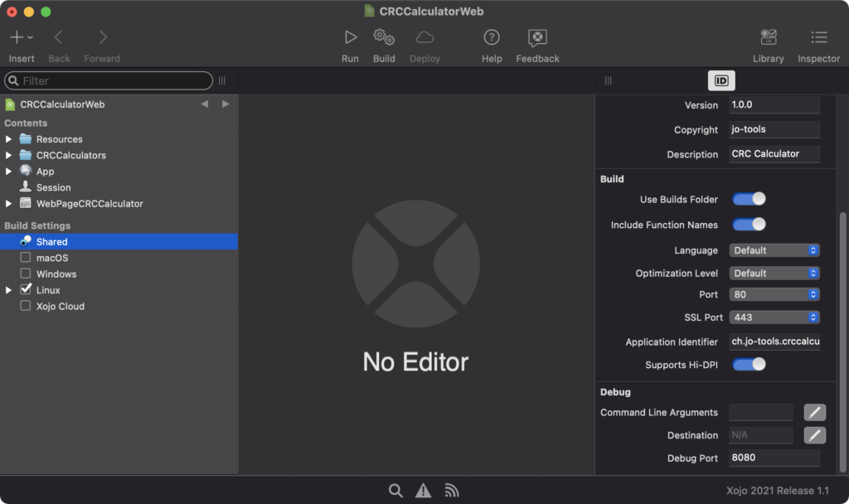Toggle the Use Builds Folder switch
This screenshot has width=849, height=504.
pos(749,199)
